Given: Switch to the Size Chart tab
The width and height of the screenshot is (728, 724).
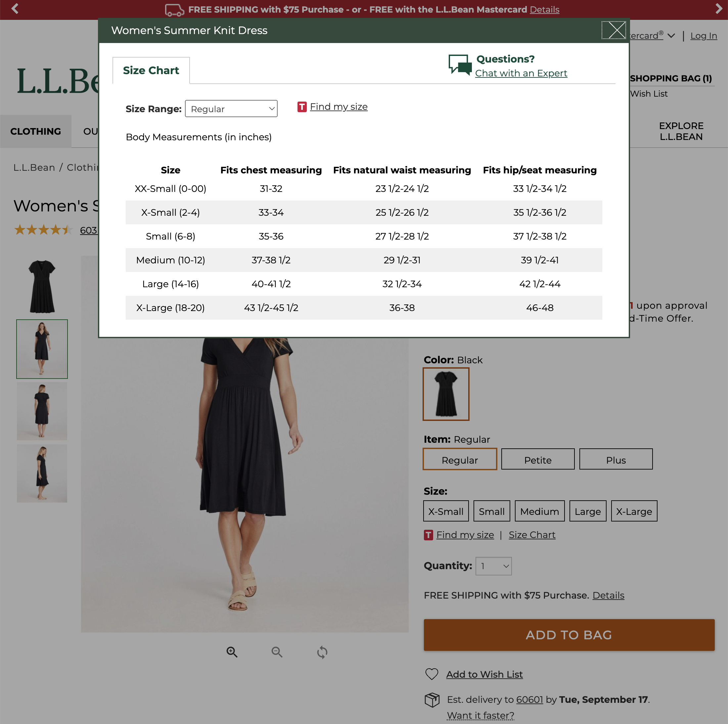Looking at the screenshot, I should tap(151, 70).
